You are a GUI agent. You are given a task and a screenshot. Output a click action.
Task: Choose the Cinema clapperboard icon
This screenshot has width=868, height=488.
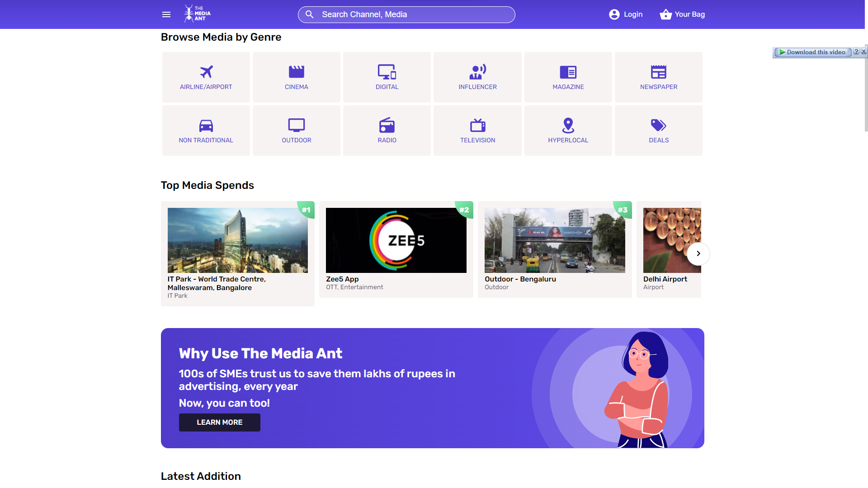(297, 72)
